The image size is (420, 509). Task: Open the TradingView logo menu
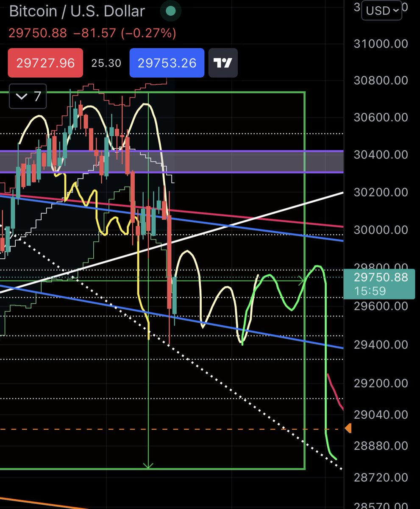pos(223,63)
